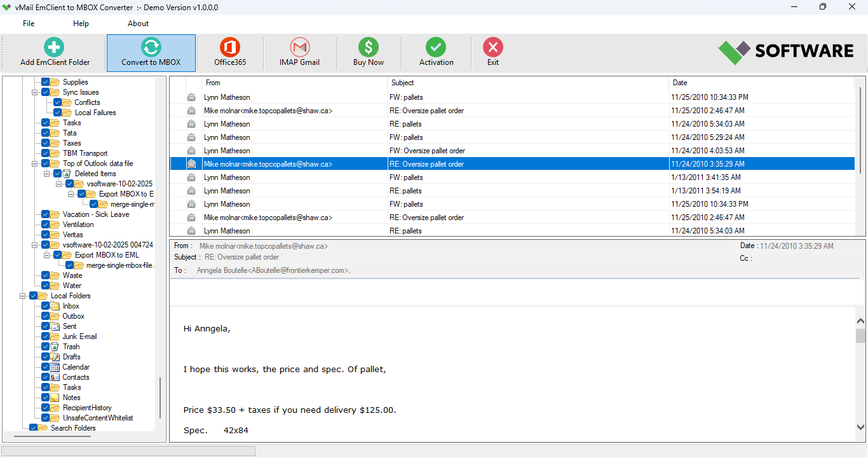Click message body scrollbar down arrow
The height and width of the screenshot is (458, 868).
[x=860, y=427]
